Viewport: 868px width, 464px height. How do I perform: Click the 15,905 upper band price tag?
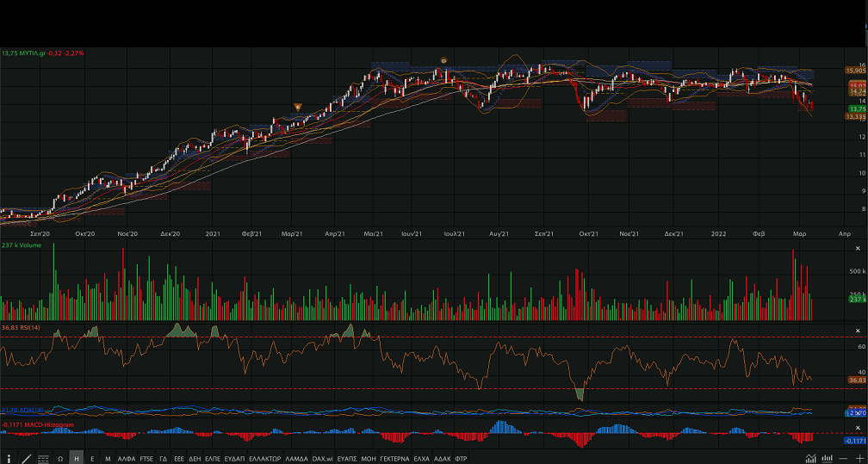click(856, 71)
